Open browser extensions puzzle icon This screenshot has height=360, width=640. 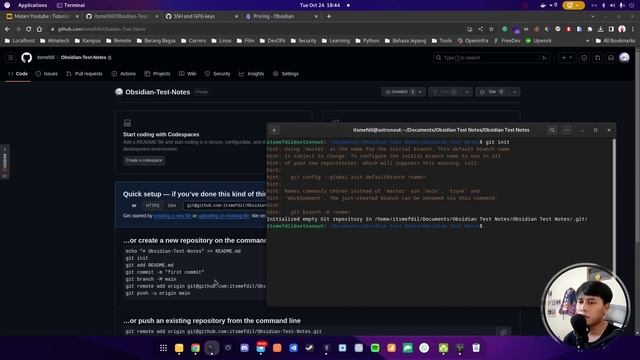point(590,29)
